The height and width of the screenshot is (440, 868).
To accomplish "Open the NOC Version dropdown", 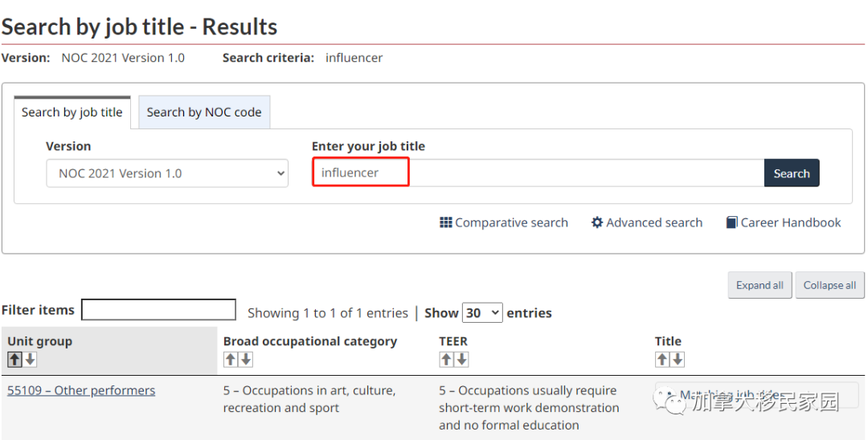I will 167,173.
